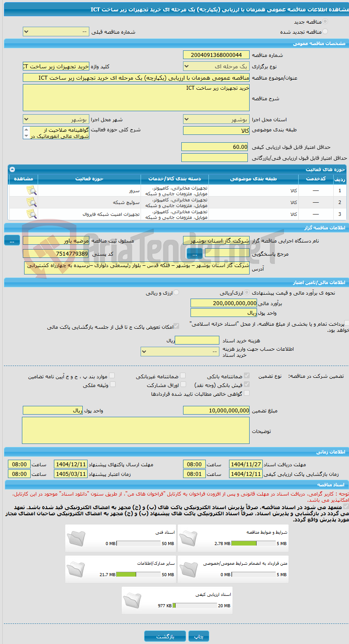Open the view icon for the سرور row
This screenshot has width=349, height=644.
pos(31,190)
